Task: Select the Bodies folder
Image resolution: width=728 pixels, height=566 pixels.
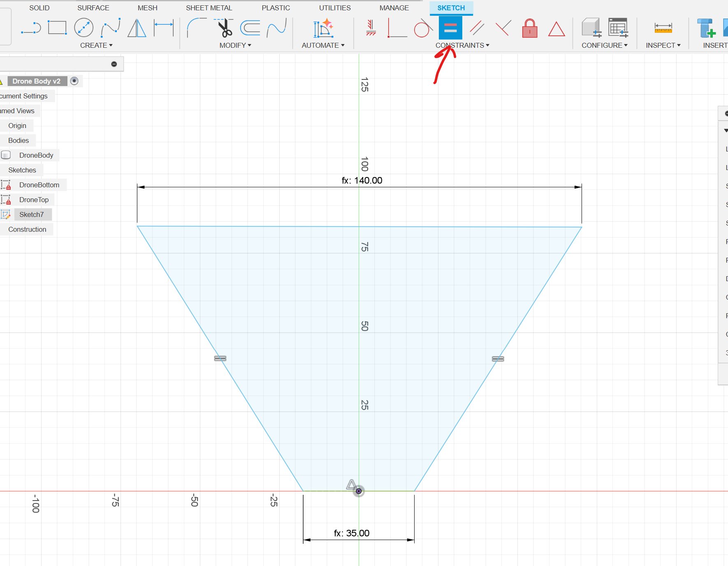Action: (x=19, y=140)
